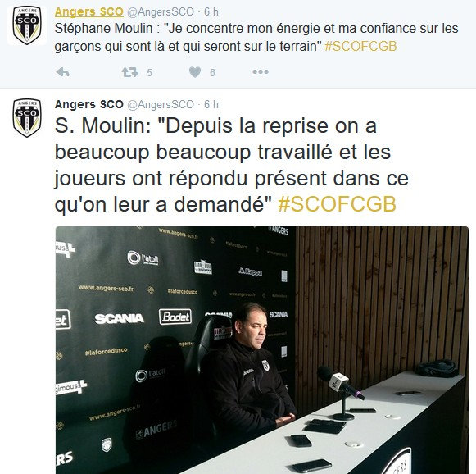The image size is (476, 474).
Task: Enlarge the press conference photo
Action: point(262,350)
